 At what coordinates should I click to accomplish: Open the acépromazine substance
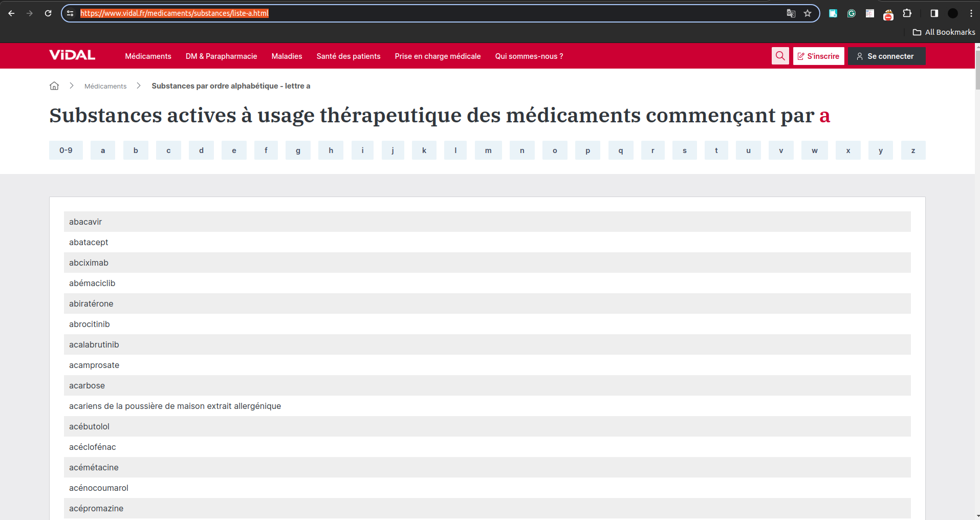(x=487, y=508)
